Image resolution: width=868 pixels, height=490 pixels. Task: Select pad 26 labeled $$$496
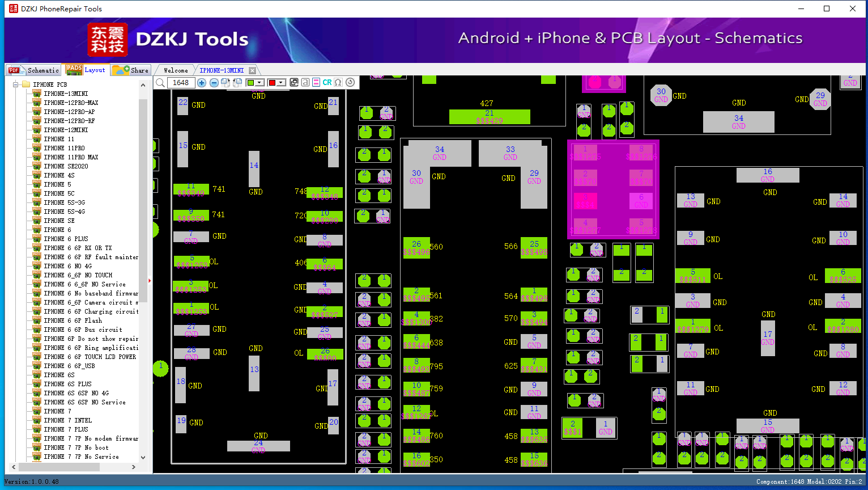tap(416, 248)
